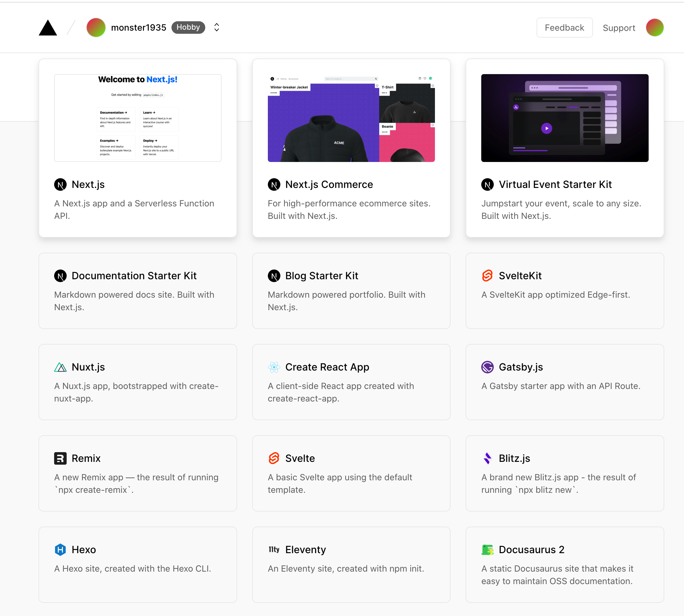
Task: Click the Next.js Commerce preview image
Action: pos(351,118)
